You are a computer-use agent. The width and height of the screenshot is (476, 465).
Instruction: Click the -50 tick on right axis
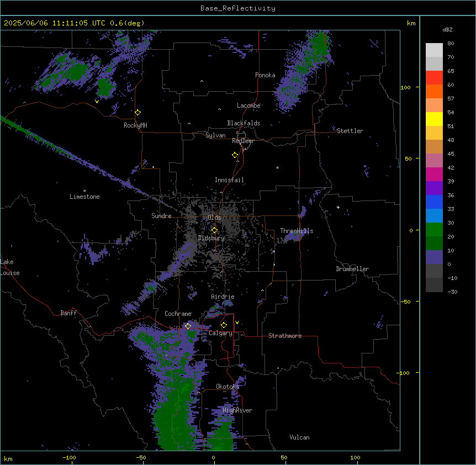click(x=405, y=302)
